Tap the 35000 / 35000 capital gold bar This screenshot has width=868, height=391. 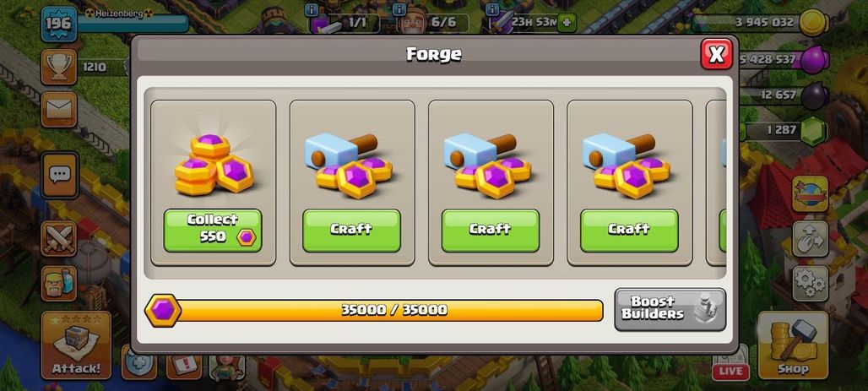point(374,310)
